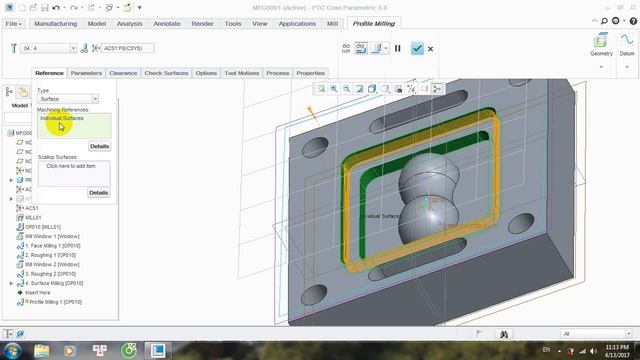
Task: Accept the profile milling with green checkmark
Action: point(417,49)
